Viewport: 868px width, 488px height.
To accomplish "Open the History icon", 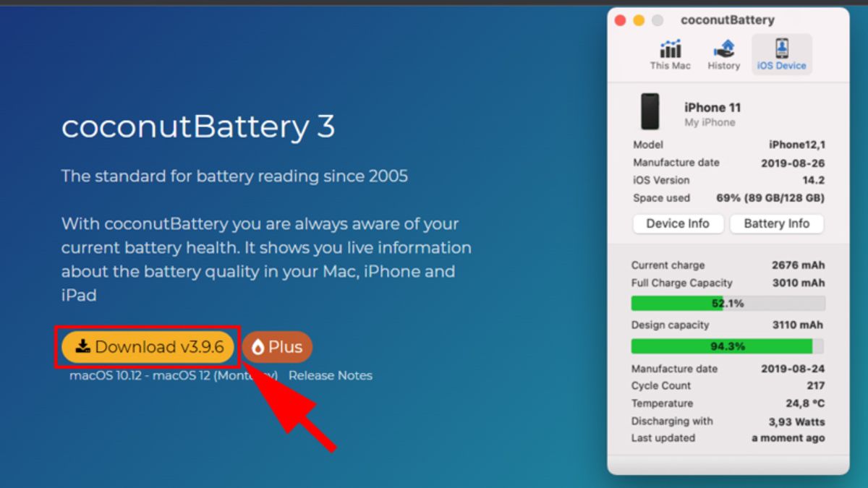I will [723, 48].
